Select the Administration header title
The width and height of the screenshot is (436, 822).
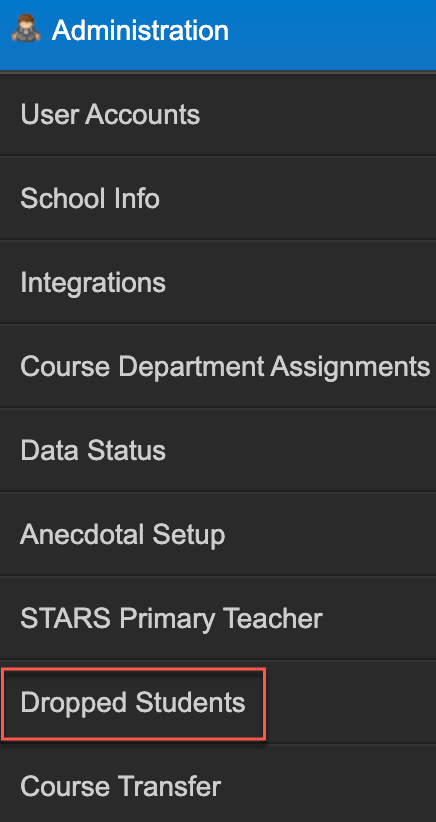pos(140,30)
